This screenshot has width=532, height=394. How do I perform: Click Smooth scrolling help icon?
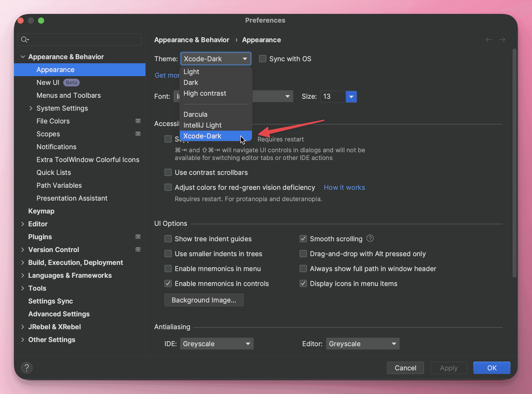click(370, 238)
